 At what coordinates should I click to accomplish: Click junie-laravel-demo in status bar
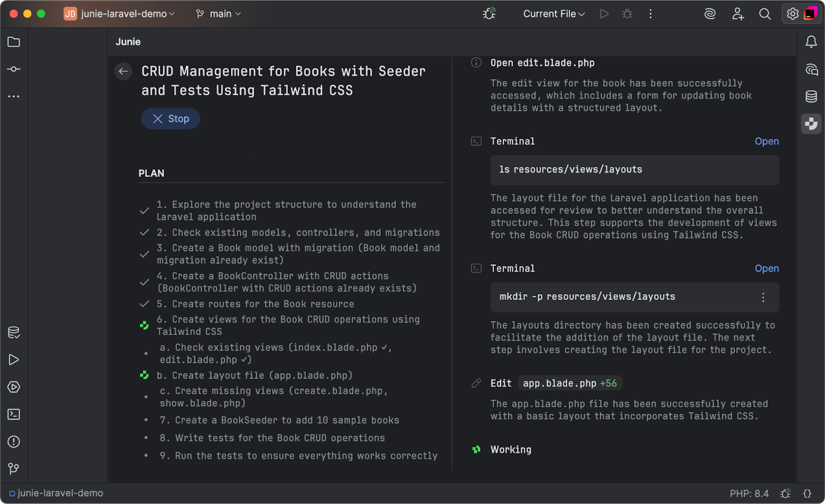point(57,493)
